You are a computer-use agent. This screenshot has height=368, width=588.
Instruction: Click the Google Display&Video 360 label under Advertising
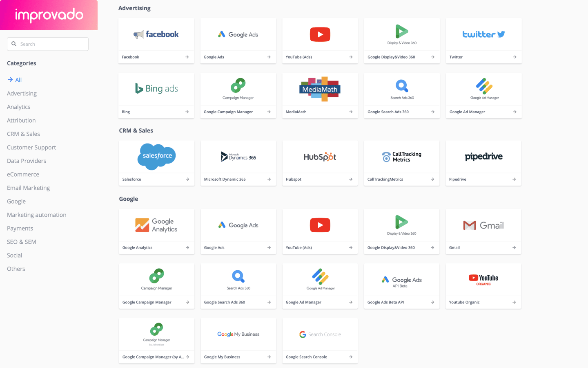pos(391,57)
